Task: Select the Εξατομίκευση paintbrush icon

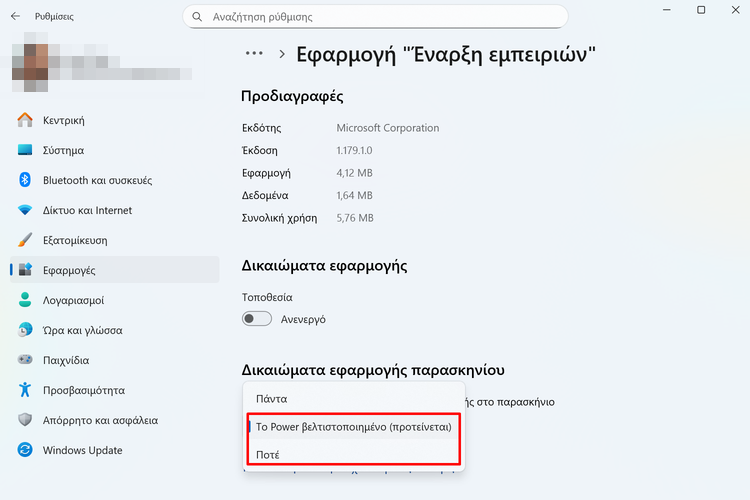Action: click(26, 240)
